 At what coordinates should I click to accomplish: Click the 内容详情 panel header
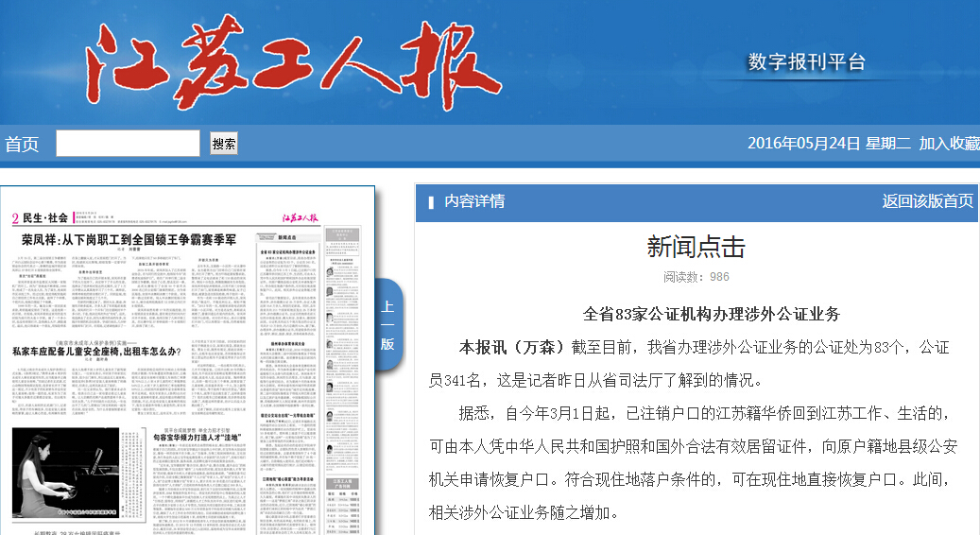point(474,200)
